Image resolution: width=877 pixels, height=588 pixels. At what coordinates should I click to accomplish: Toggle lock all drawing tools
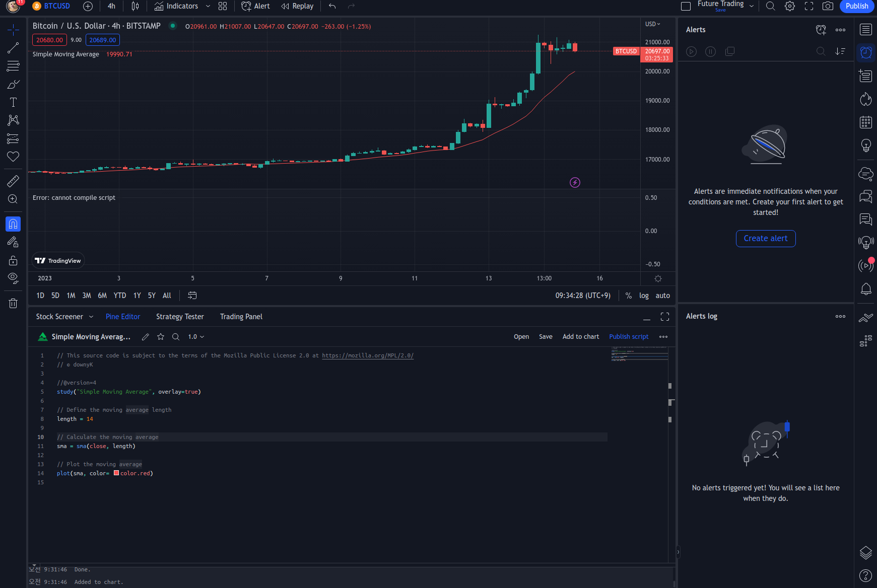[13, 260]
